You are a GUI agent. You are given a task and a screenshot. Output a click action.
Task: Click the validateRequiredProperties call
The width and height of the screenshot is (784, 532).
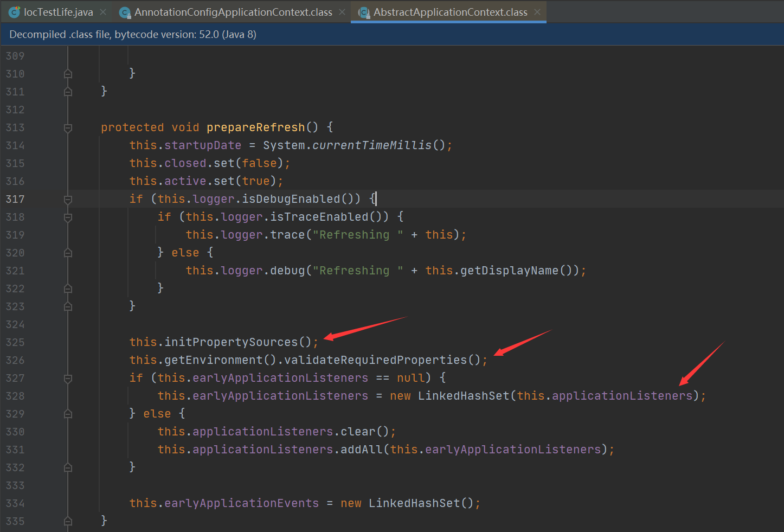point(375,360)
